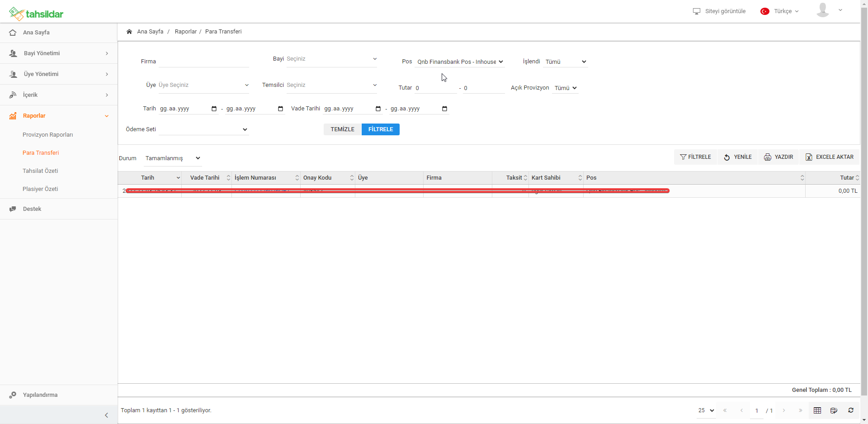Screen dimensions: 868x424
Task: Open Yapılandırma in the sidebar
Action: [59, 395]
